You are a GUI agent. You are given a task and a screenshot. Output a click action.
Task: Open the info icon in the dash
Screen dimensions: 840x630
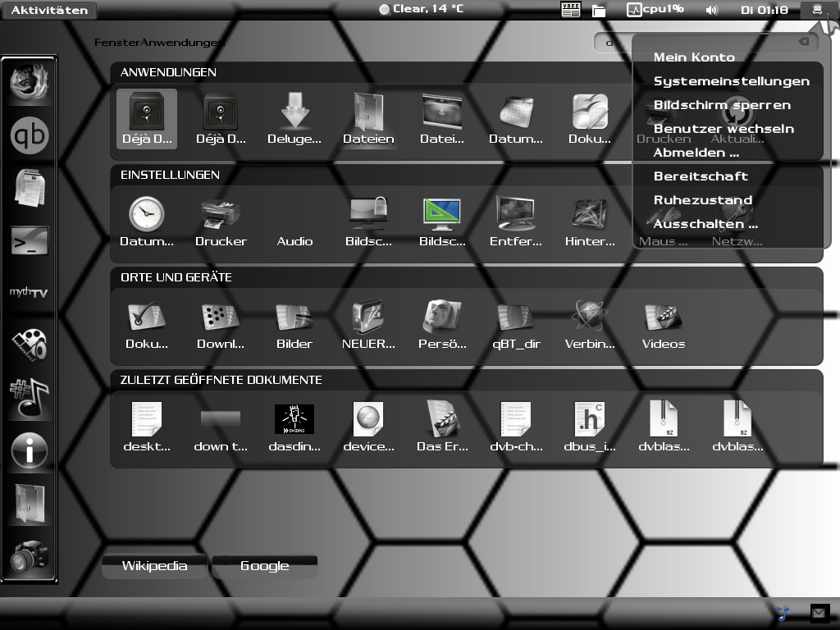30,450
